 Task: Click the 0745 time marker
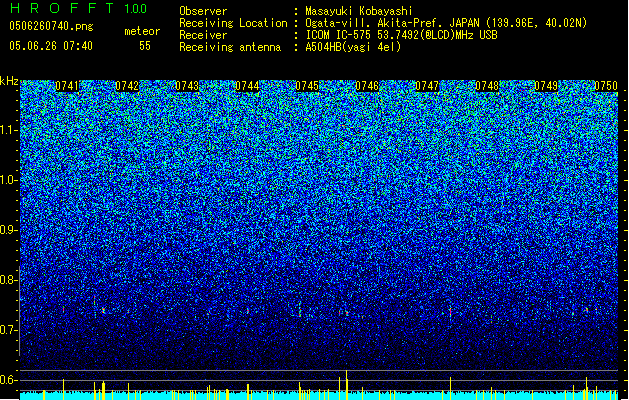[x=307, y=86]
